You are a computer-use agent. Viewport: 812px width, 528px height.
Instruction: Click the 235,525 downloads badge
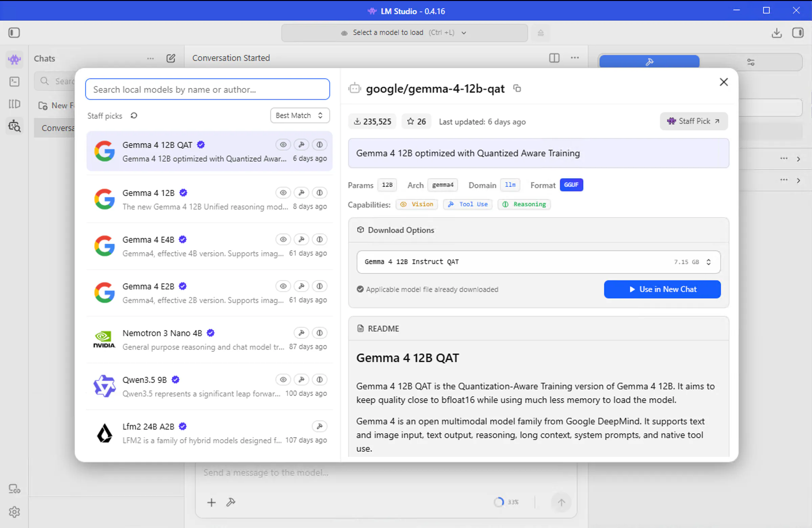[372, 121]
